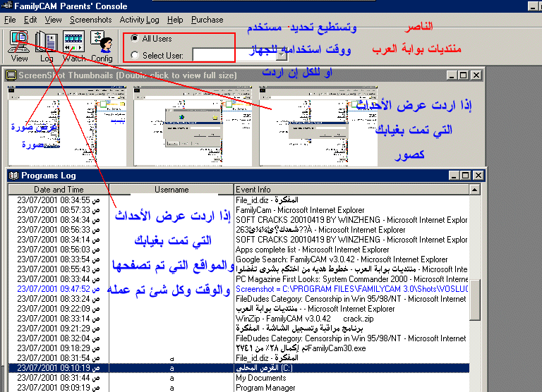Select the first screenshot thumbnail
Viewport: 542px width, 392px height.
(x=67, y=125)
